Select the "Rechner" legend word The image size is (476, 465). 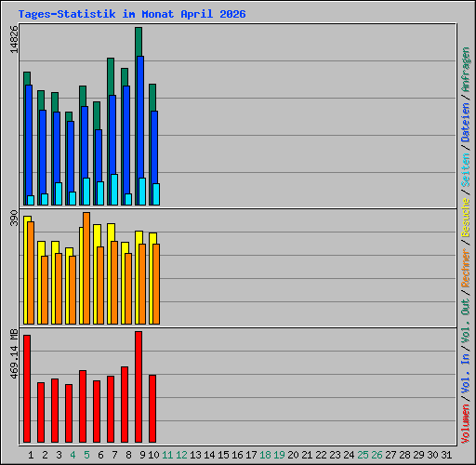(466, 268)
